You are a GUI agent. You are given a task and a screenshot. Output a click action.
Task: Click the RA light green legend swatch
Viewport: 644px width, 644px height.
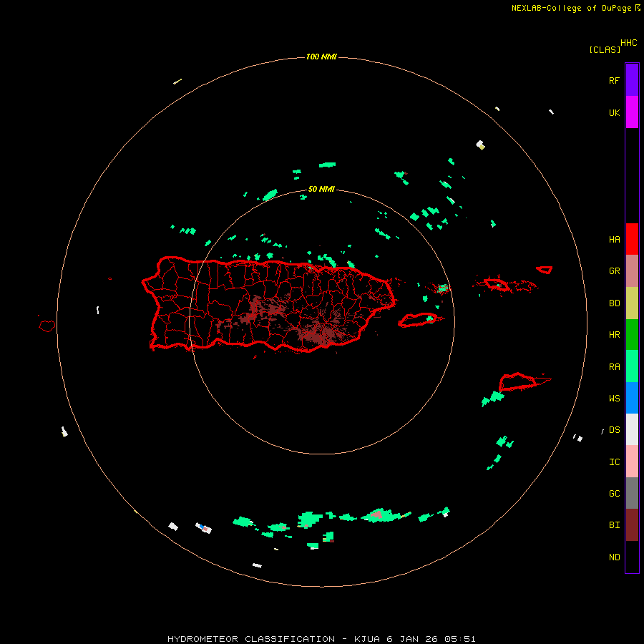(x=632, y=366)
